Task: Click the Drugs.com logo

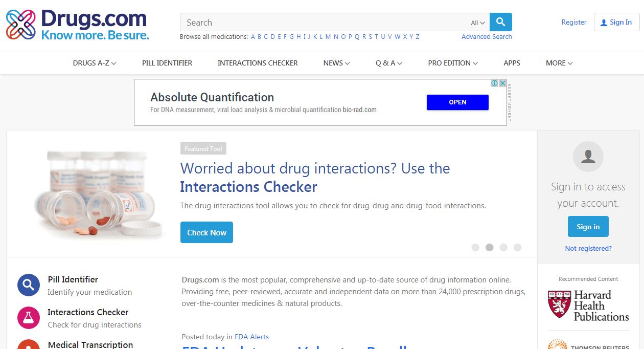Action: (77, 24)
